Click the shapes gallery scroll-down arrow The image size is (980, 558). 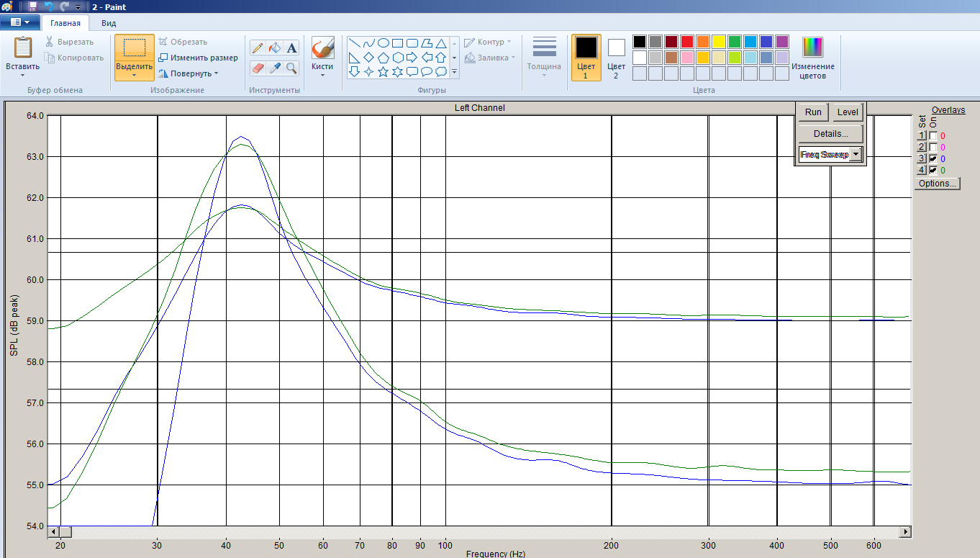(x=454, y=58)
